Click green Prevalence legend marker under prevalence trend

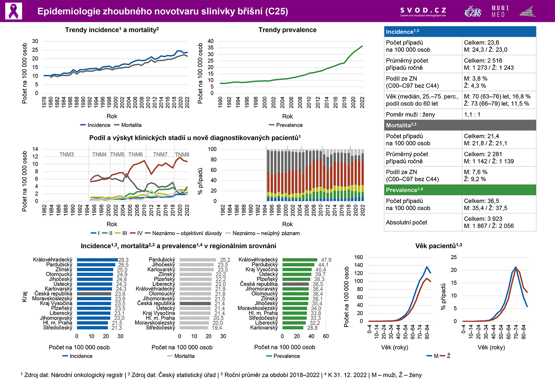point(272,125)
